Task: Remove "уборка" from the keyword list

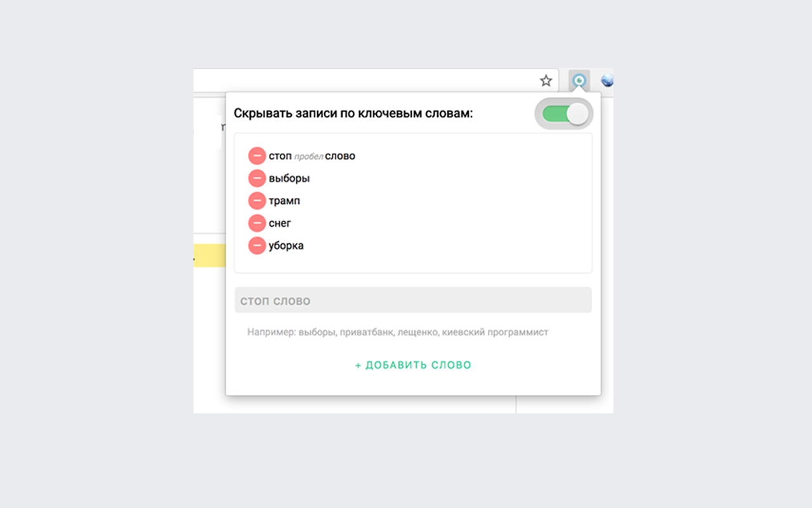Action: [257, 245]
